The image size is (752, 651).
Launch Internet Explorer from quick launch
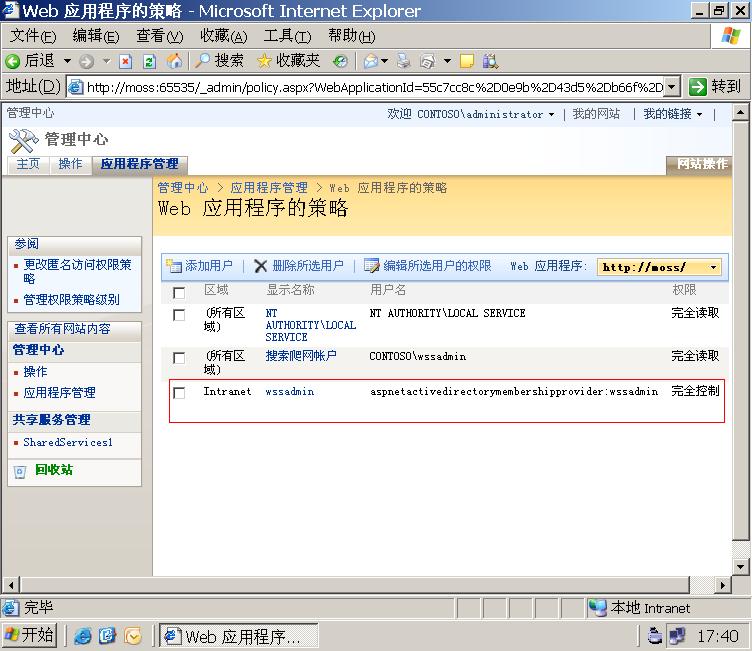[82, 636]
